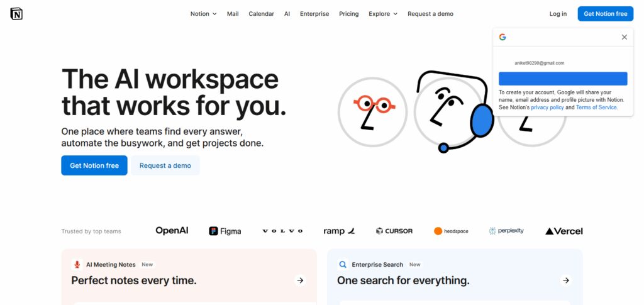Click the Notion logo icon

[16, 14]
